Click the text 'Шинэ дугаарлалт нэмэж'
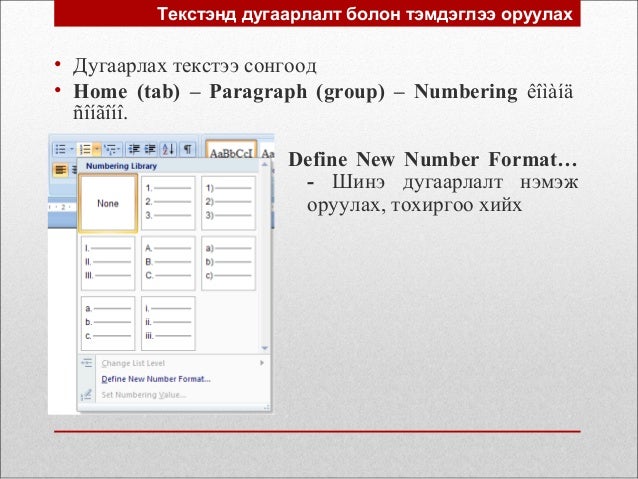 pos(455,182)
